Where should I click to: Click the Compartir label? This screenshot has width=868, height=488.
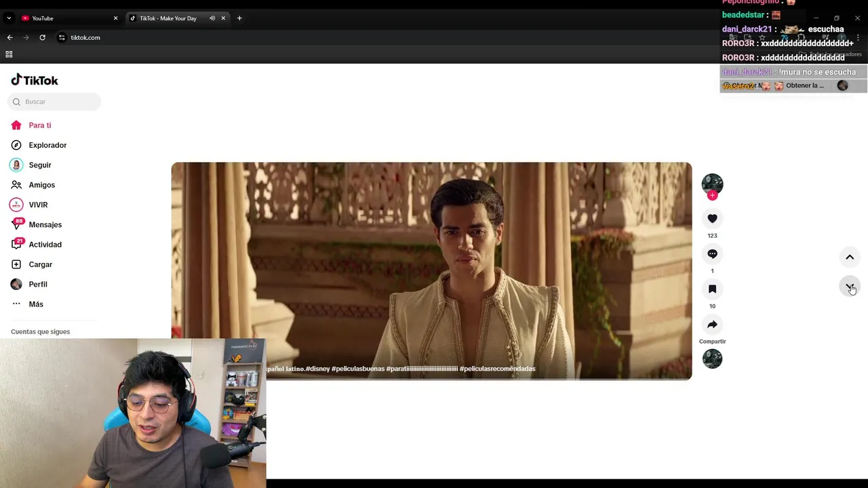tap(712, 342)
